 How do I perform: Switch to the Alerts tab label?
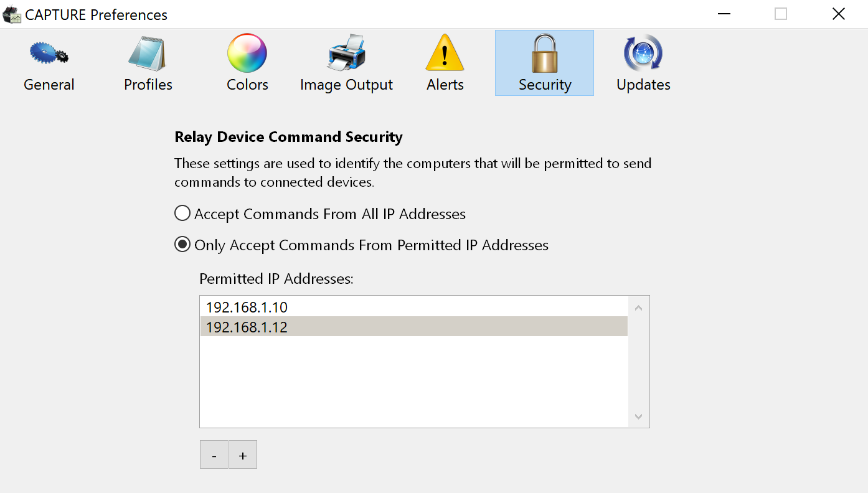click(x=445, y=85)
